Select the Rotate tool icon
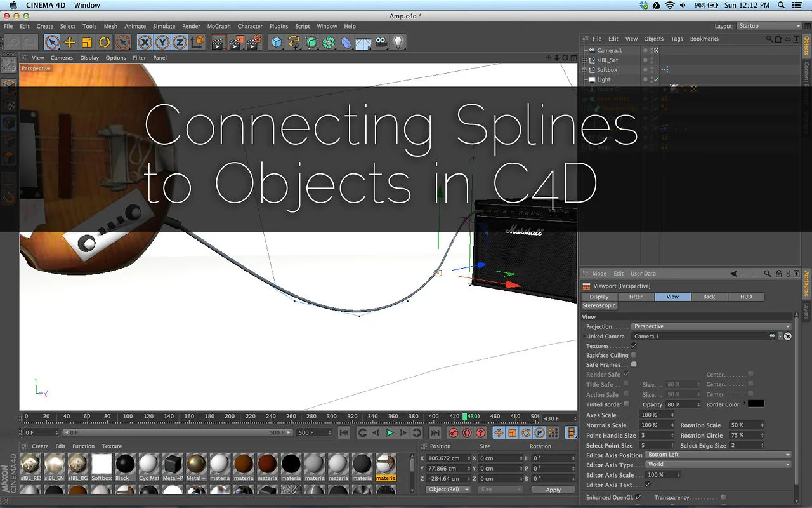The image size is (812, 508). coord(104,43)
